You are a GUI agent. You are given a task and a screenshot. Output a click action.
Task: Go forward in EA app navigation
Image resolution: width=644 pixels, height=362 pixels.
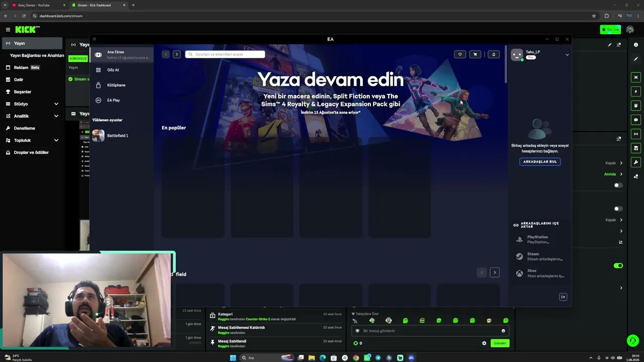pos(177,54)
